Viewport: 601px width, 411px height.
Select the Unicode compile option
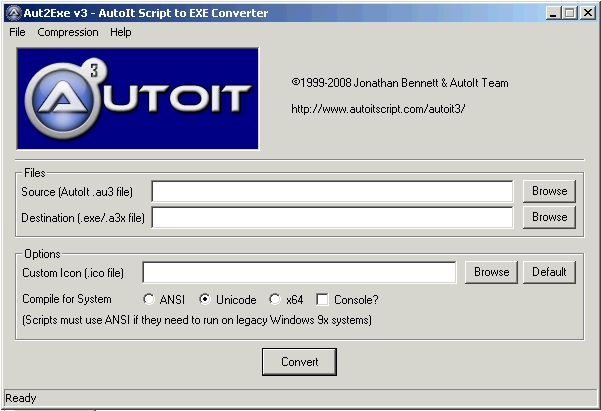[205, 299]
